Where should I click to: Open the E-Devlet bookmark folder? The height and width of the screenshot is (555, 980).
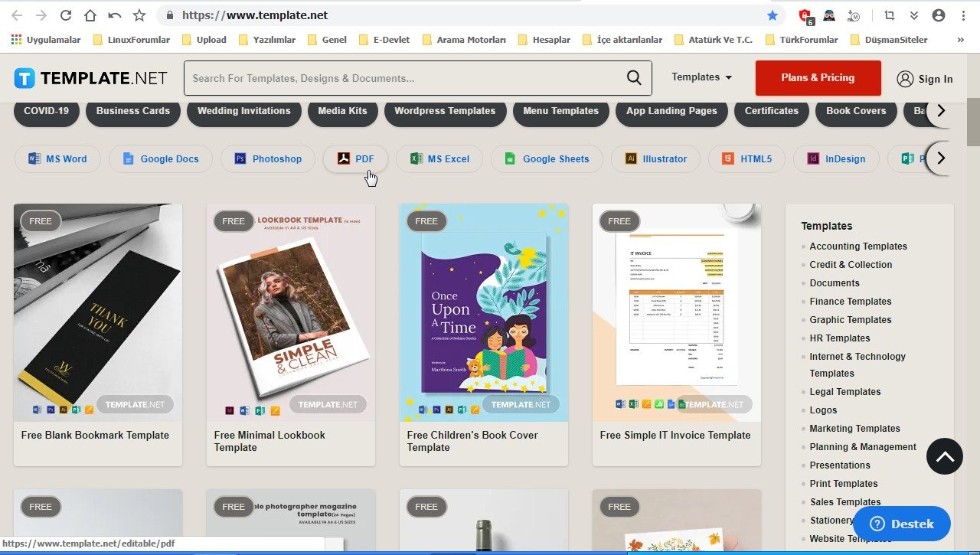pyautogui.click(x=384, y=40)
